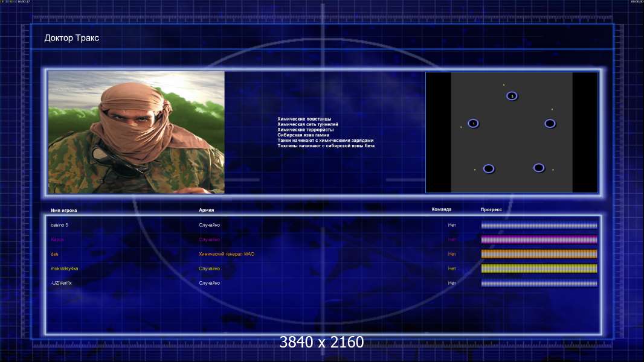
Task: Click the Доктор Тракс general portrait
Action: (x=137, y=132)
